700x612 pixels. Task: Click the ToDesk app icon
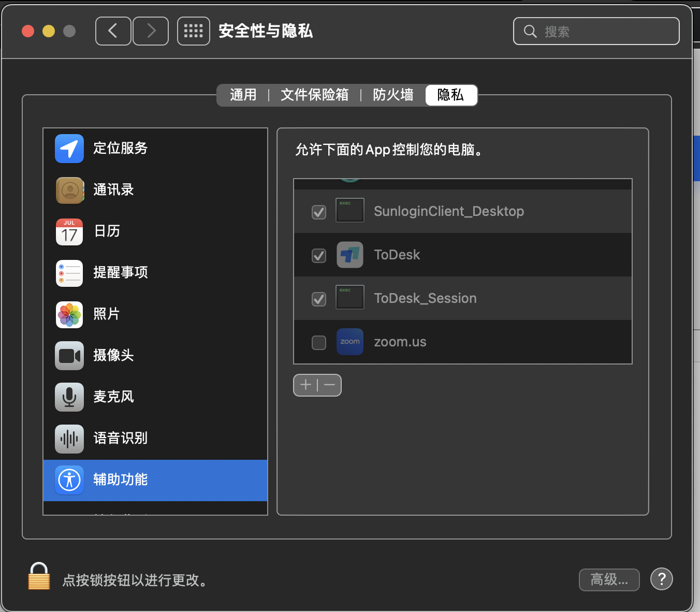[x=350, y=255]
